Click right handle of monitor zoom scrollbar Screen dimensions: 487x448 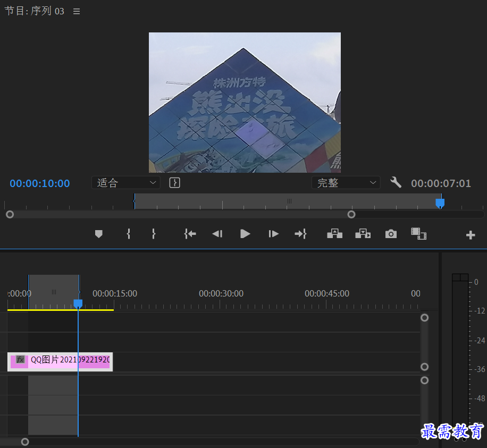pyautogui.click(x=351, y=215)
